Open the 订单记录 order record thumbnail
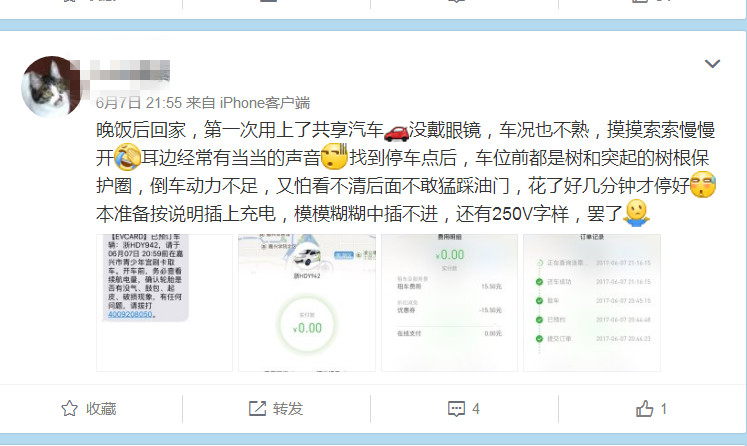The image size is (747, 446). [592, 303]
